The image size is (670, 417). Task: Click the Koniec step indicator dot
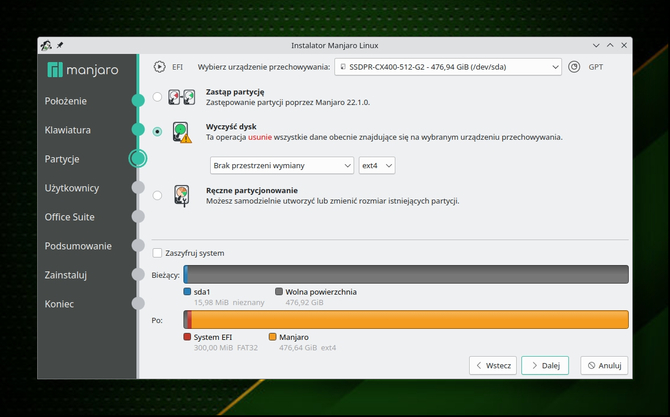(138, 303)
